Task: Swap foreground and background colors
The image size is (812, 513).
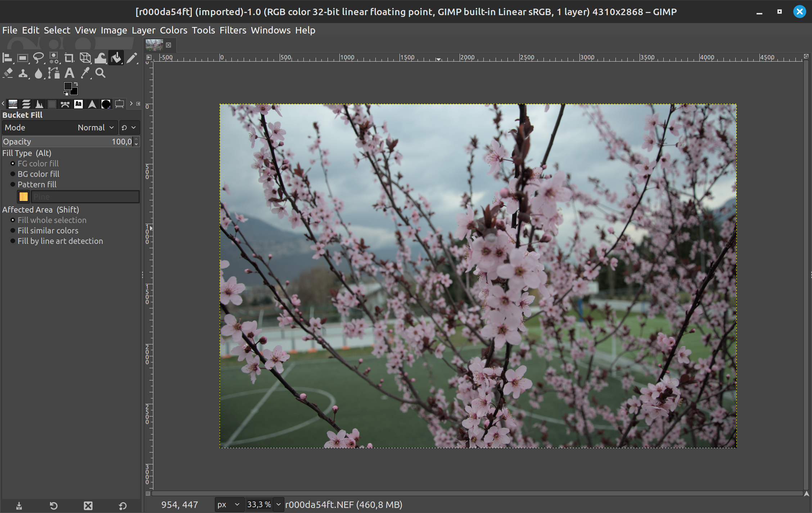Action: (76, 84)
